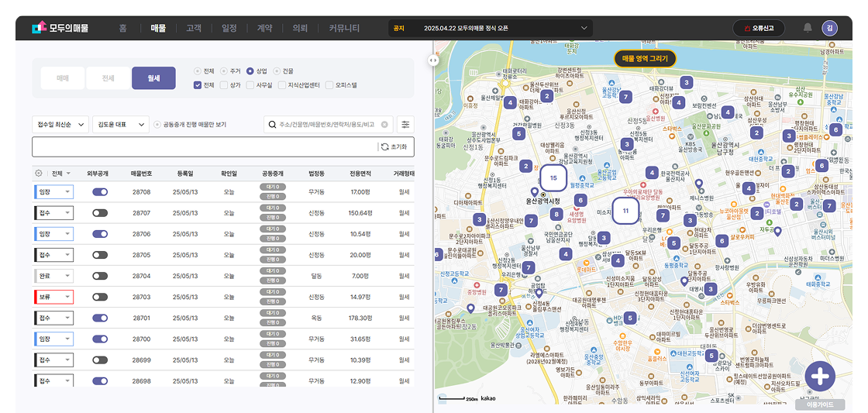Select the map pin above 대명시
This screenshot has height=413, width=868.
point(685,282)
